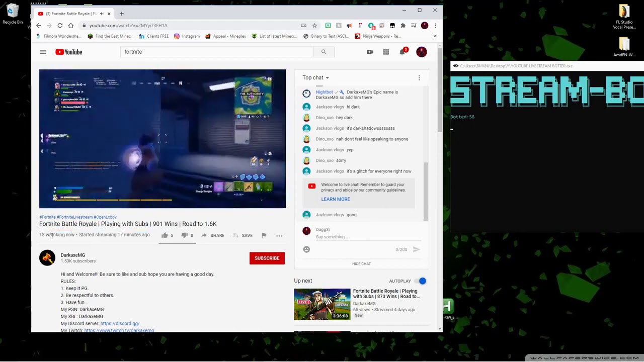Click the #Fortnite hashtag
This screenshot has height=362, width=644.
click(47, 217)
